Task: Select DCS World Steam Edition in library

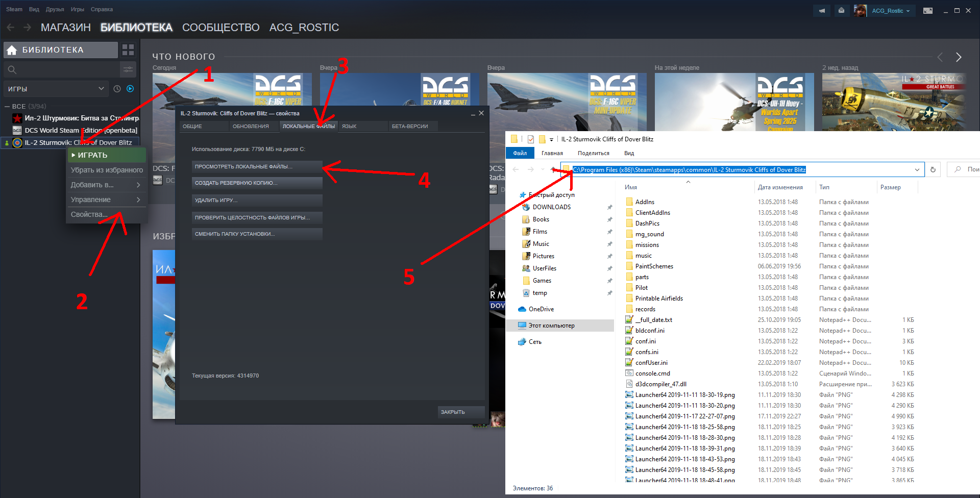Action: (81, 130)
